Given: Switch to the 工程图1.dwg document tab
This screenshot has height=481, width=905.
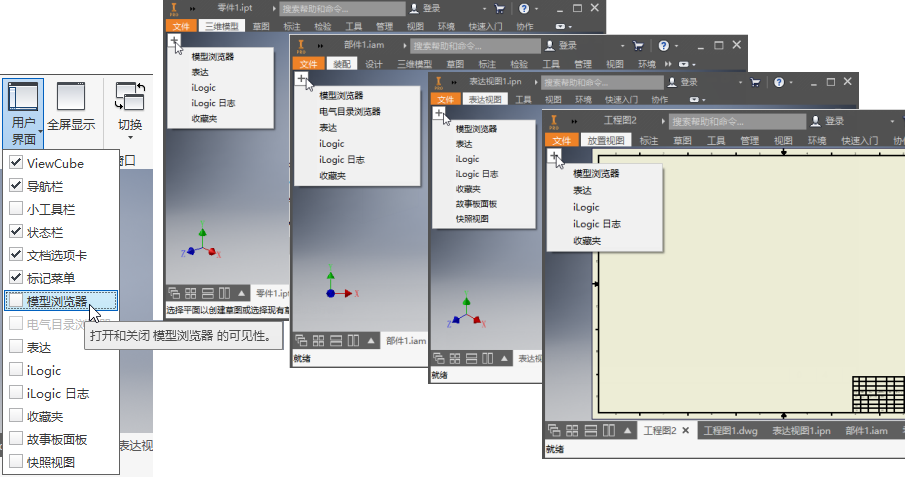Looking at the screenshot, I should (x=730, y=431).
